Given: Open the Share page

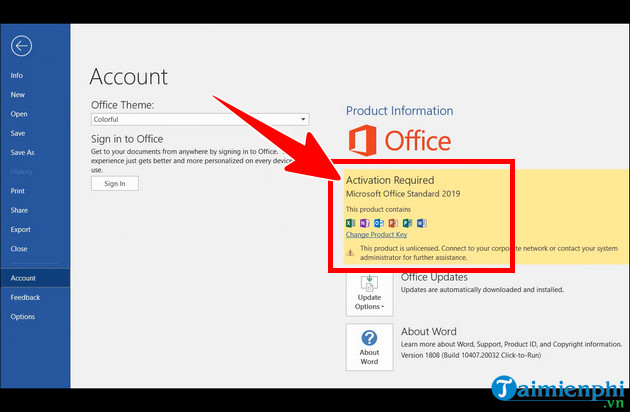Looking at the screenshot, I should click(x=19, y=210).
